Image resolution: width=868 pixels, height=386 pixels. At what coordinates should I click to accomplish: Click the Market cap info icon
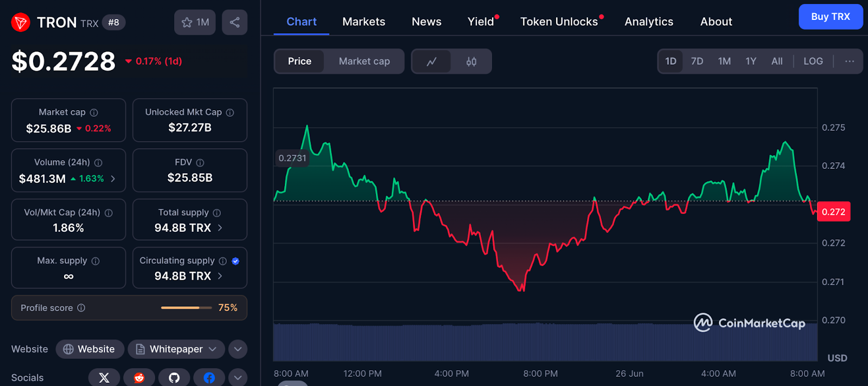pyautogui.click(x=94, y=112)
